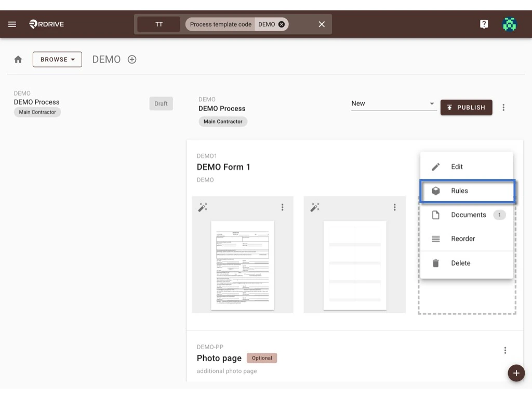Open your profile avatar menu
The height and width of the screenshot is (399, 532).
(x=509, y=23)
